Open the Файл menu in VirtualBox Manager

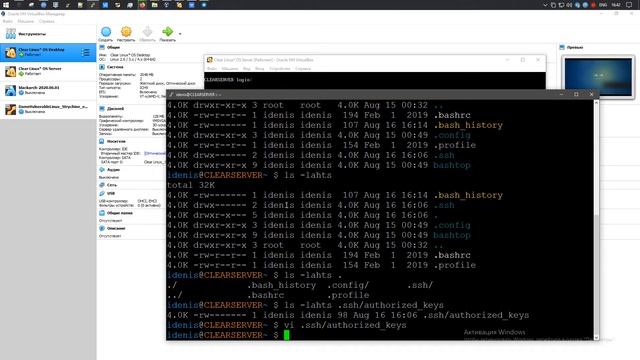tap(7, 21)
